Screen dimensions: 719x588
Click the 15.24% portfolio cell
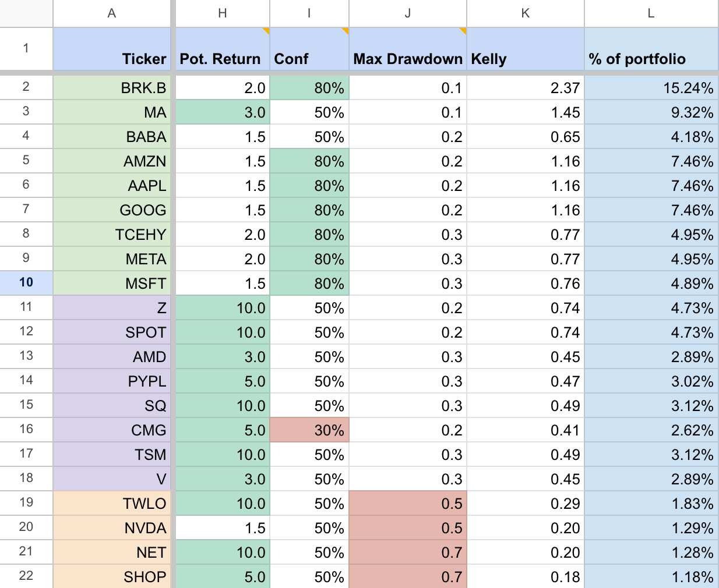point(651,88)
